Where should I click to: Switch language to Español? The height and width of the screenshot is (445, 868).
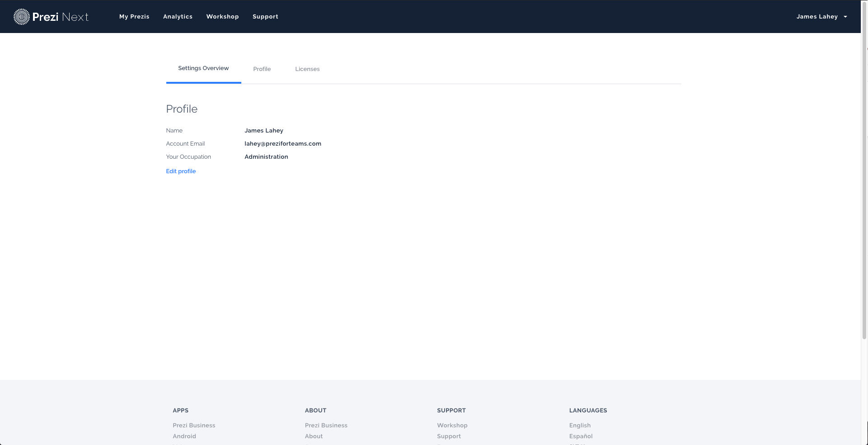coord(581,436)
